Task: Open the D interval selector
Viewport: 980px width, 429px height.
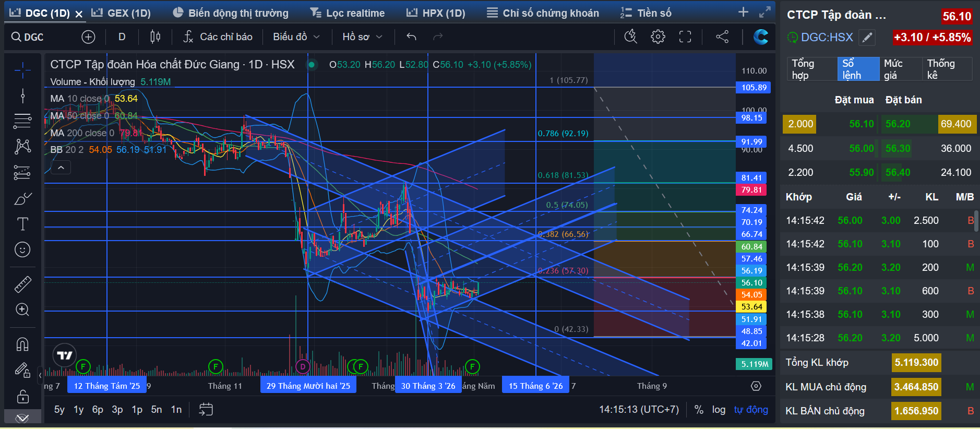Action: (122, 37)
